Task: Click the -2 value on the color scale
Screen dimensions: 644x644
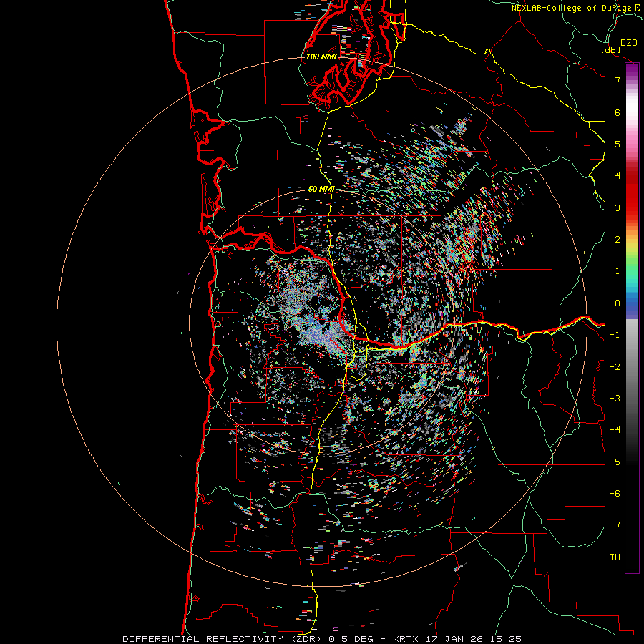Action: pyautogui.click(x=615, y=366)
